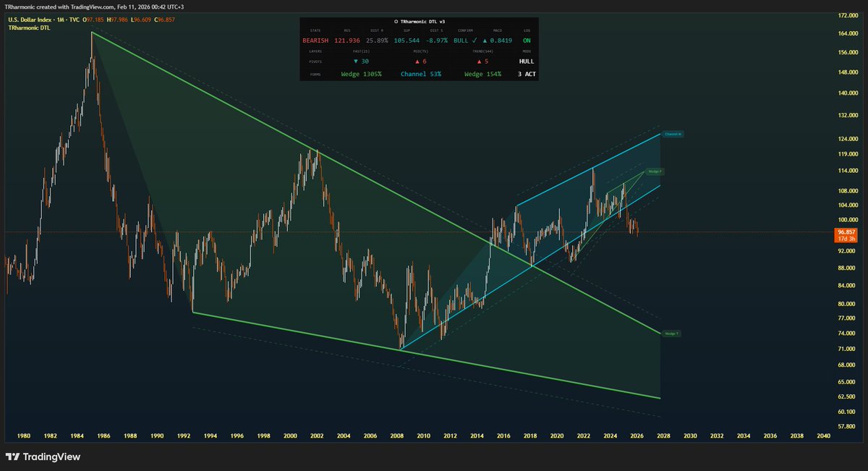Screen dimensions: 868x471
Task: Click the 2008 time axis label
Action: (396, 436)
